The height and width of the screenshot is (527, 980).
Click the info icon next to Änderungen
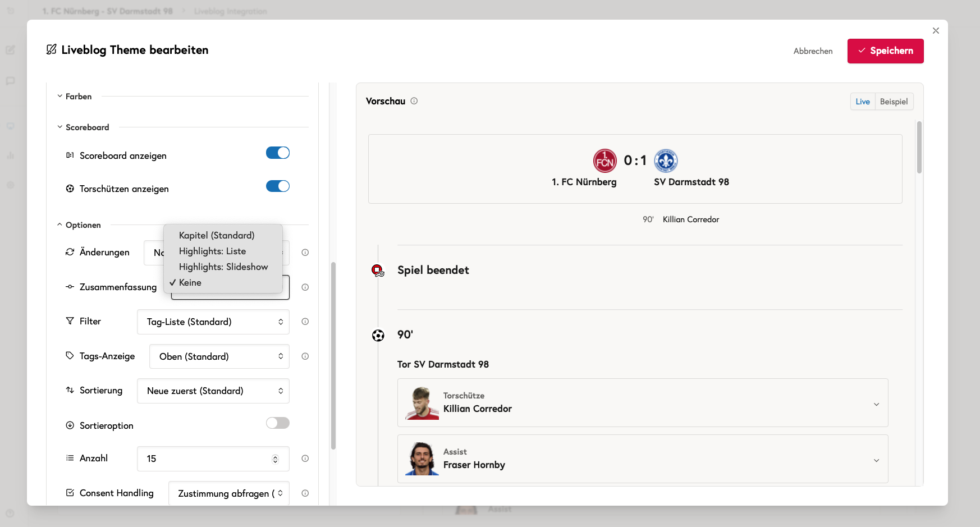coord(305,253)
